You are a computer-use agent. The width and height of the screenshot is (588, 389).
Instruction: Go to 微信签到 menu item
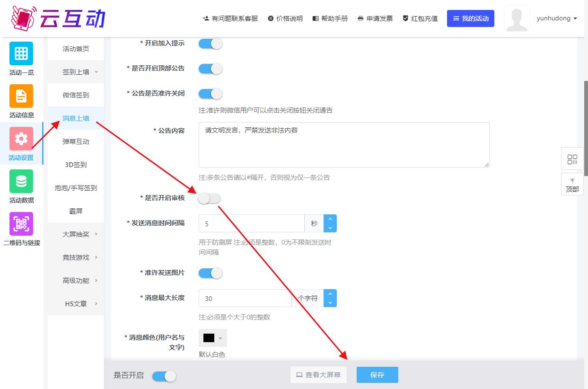[76, 95]
